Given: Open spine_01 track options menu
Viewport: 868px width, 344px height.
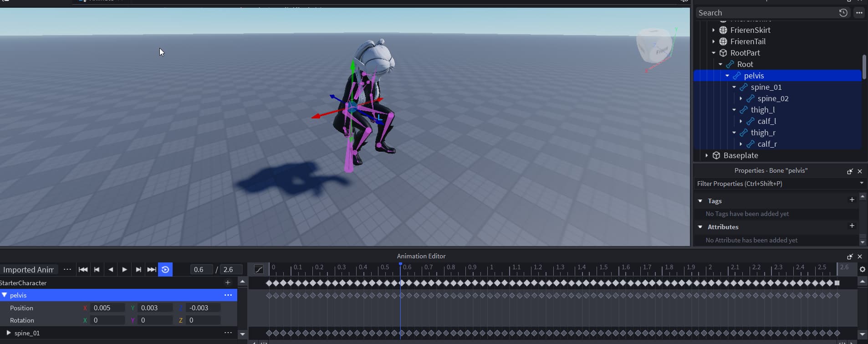Looking at the screenshot, I should coord(228,333).
